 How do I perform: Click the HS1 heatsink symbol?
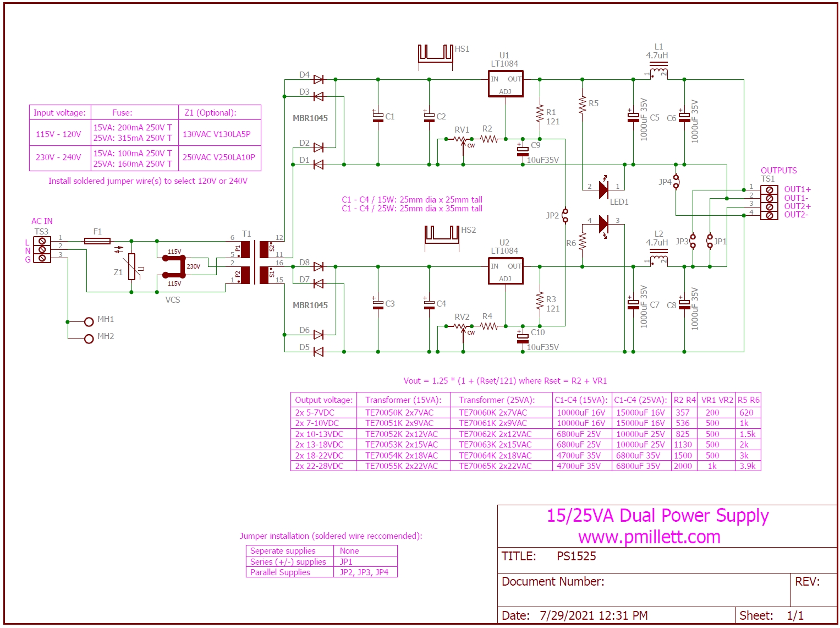435,53
